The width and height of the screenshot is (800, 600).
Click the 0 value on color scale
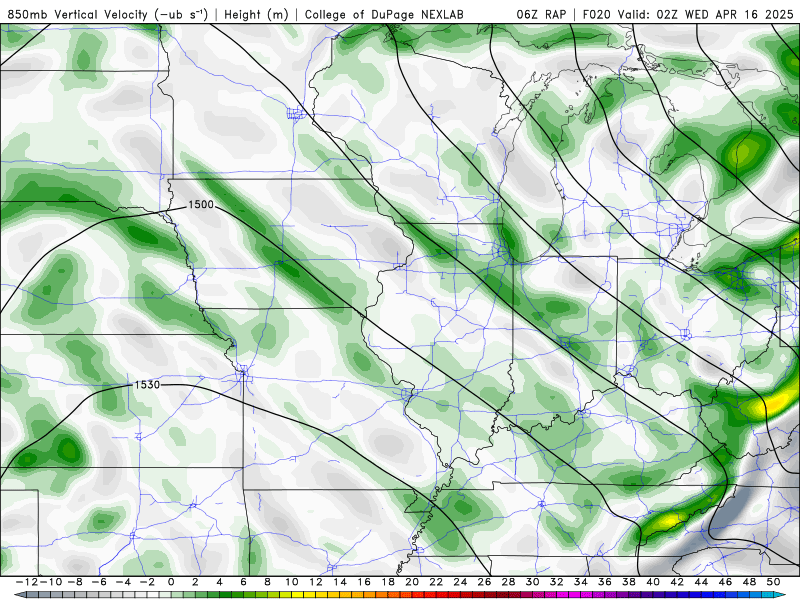pyautogui.click(x=171, y=582)
